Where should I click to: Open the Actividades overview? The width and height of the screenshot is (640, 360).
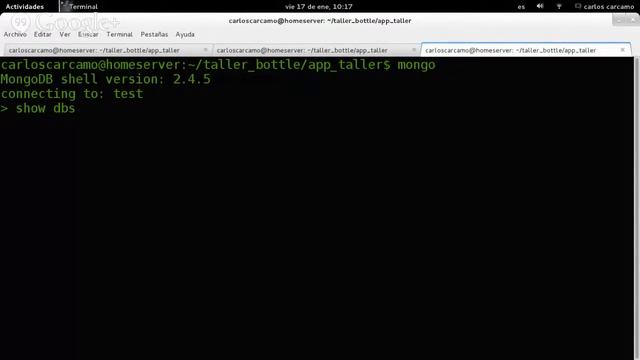click(24, 7)
